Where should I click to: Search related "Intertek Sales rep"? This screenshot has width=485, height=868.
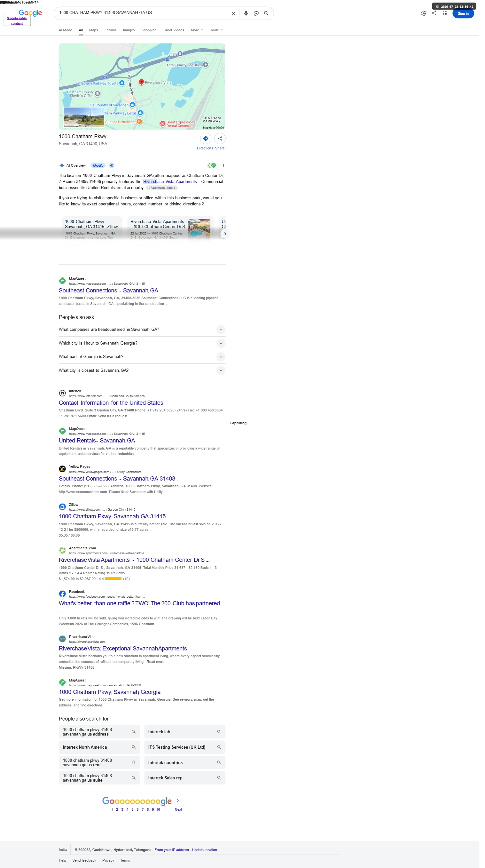[x=185, y=778]
